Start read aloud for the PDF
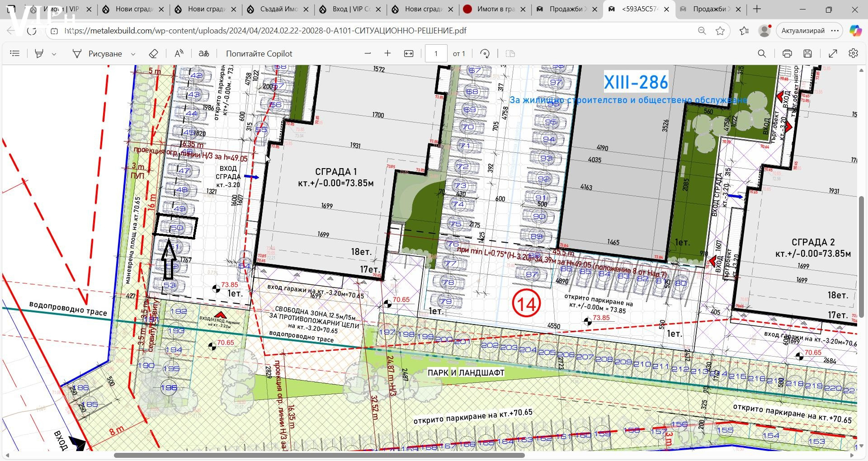 (179, 54)
